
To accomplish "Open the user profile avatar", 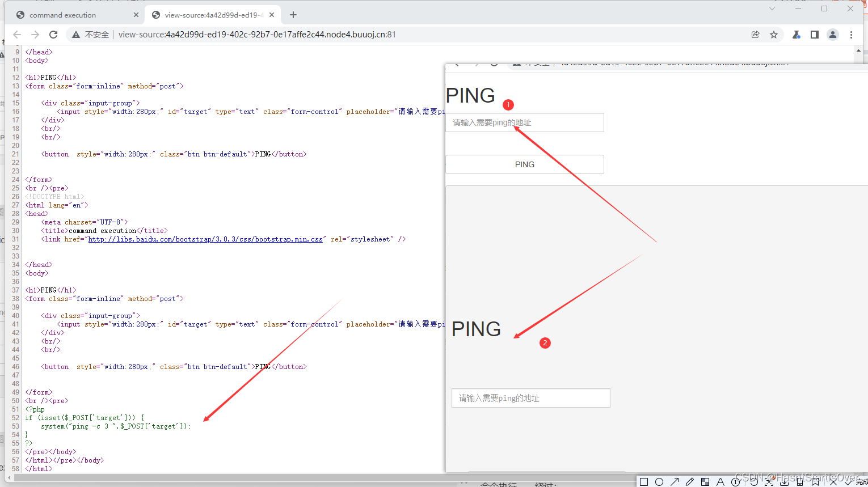I will [833, 35].
